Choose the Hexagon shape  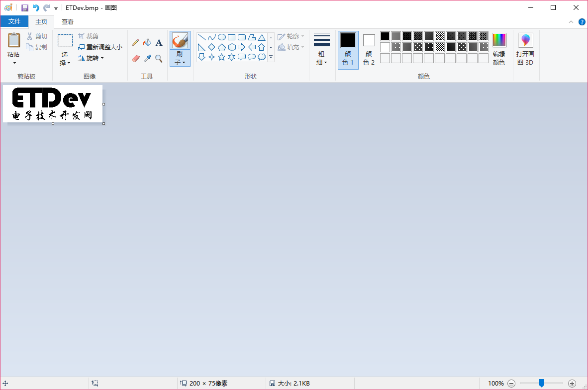tap(232, 47)
